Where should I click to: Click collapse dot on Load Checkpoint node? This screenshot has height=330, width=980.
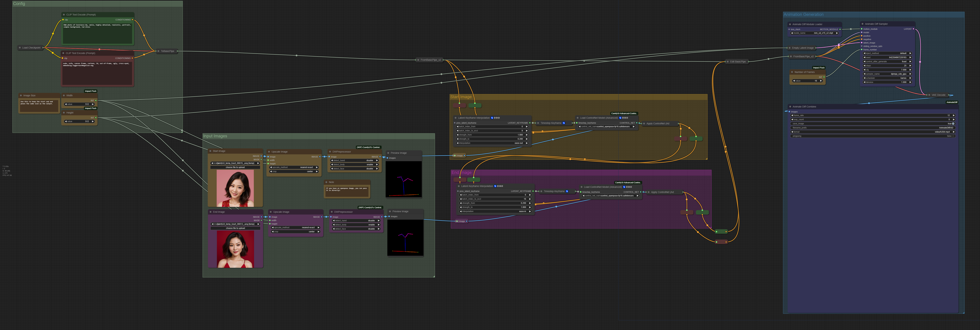click(x=20, y=48)
